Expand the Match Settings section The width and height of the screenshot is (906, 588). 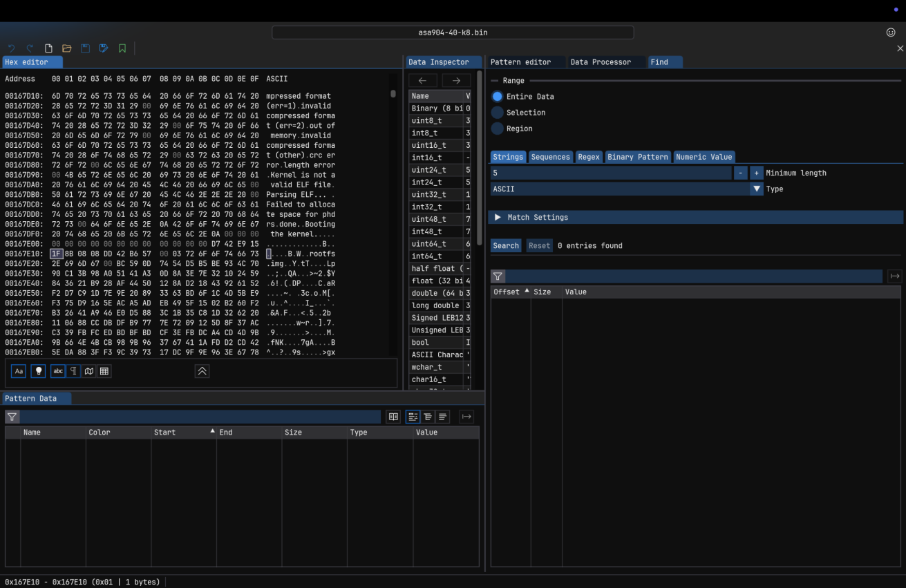tap(697, 217)
